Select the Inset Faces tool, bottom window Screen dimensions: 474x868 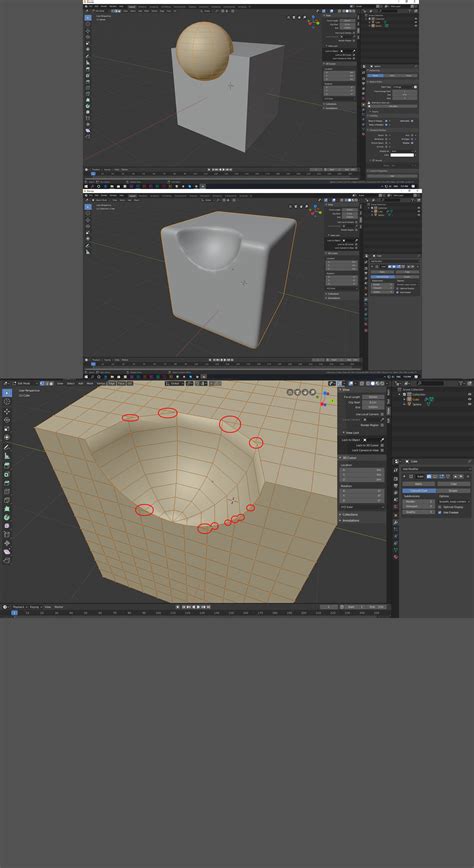[7, 474]
